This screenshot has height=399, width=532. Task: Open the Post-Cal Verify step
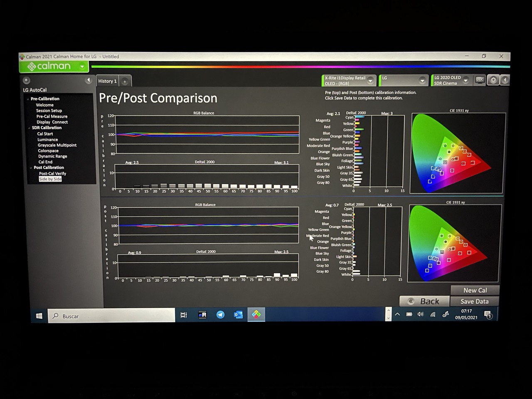pyautogui.click(x=53, y=174)
